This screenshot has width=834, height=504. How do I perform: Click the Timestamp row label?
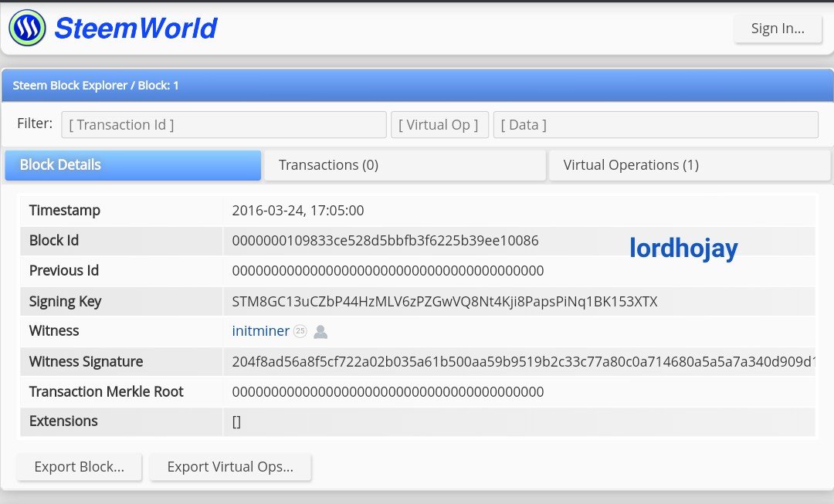pyautogui.click(x=65, y=211)
